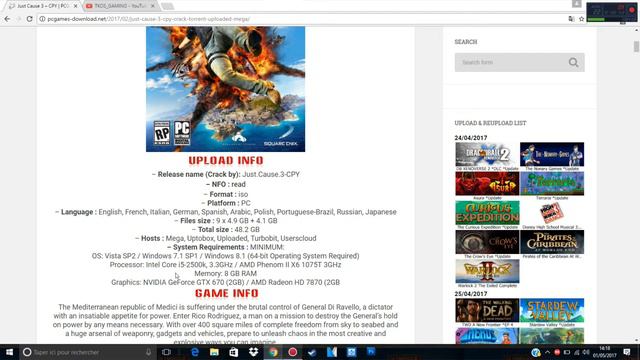Click the 'Memory: 8 GB RAM' line
The height and width of the screenshot is (360, 640).
225,273
